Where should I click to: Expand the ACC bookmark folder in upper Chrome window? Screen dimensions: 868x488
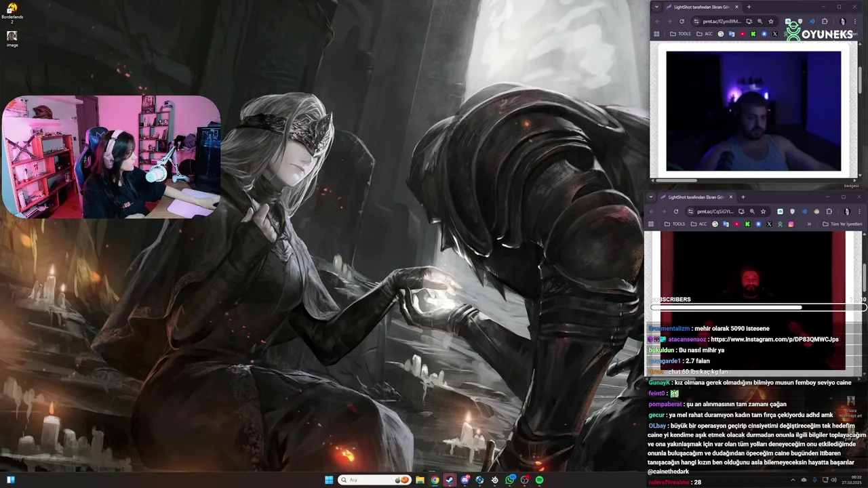704,34
